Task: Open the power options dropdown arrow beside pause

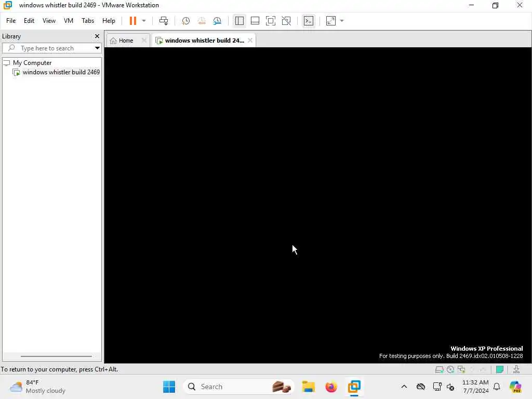Action: (x=144, y=21)
